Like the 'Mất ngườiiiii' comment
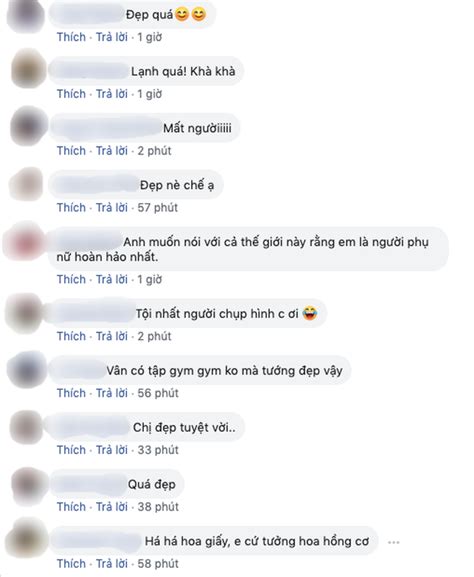Image resolution: width=474 pixels, height=577 pixels. click(71, 151)
